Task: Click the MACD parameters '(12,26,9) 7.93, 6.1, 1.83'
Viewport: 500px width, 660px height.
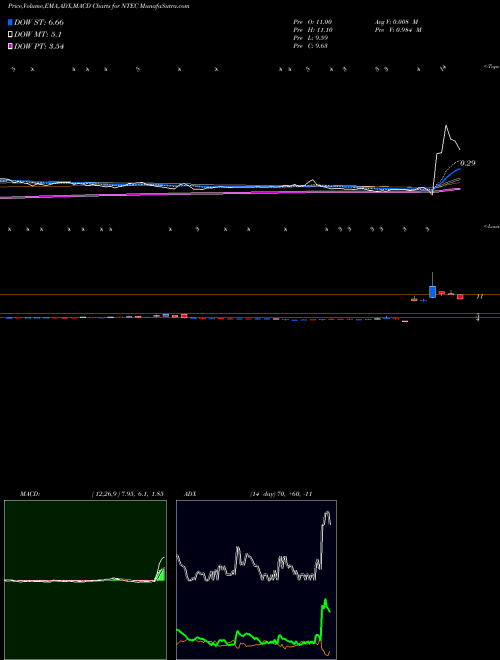Action: click(127, 494)
